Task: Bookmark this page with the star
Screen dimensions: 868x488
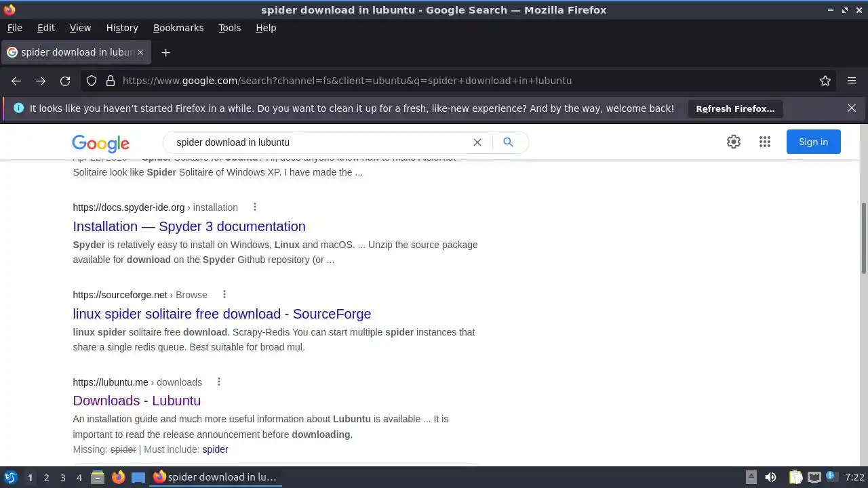Action: 825,81
